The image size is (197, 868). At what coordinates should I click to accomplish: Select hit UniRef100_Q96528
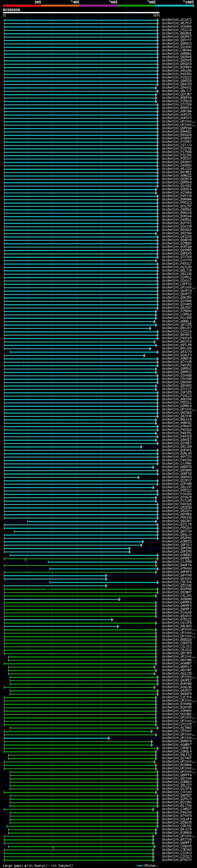pos(176,81)
